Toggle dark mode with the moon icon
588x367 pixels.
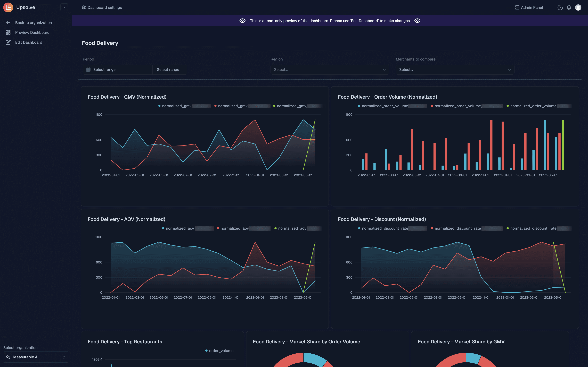click(560, 7)
